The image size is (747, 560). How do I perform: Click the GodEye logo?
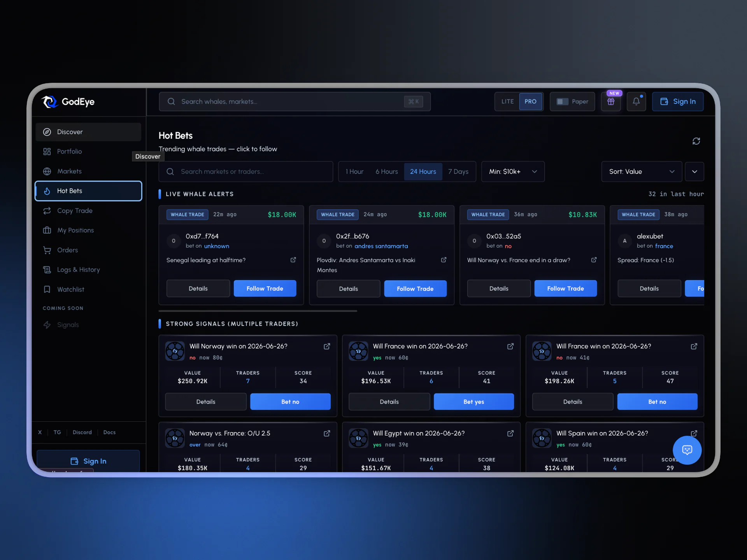coord(68,102)
